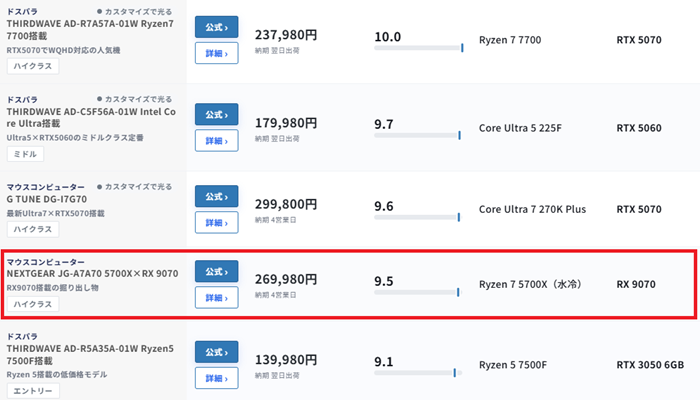This screenshot has height=400, width=700.
Task: Select the エントリー tag
Action: point(33,391)
